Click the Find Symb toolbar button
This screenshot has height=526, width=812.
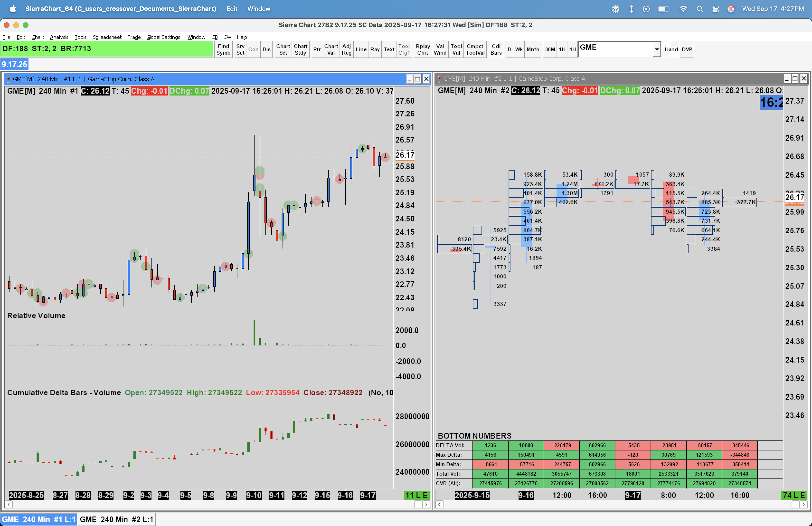tap(223, 49)
